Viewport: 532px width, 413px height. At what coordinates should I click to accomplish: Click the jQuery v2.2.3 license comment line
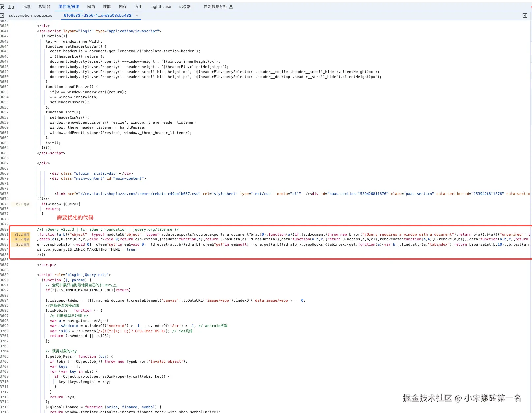point(108,230)
